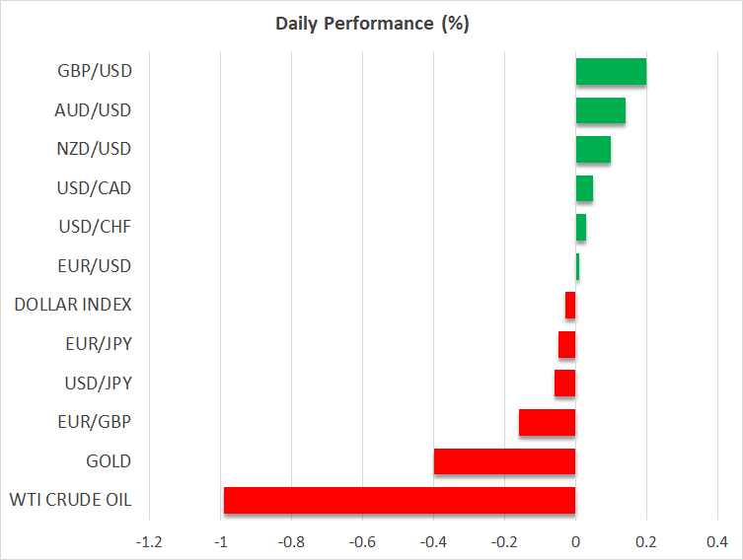Click the green USD/CAD bar
Image resolution: width=743 pixels, height=560 pixels.
tap(584, 188)
